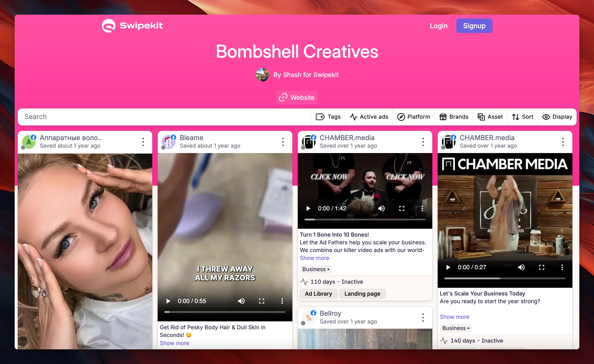The height and width of the screenshot is (364, 594).
Task: Open the Website link button
Action: coord(297,97)
